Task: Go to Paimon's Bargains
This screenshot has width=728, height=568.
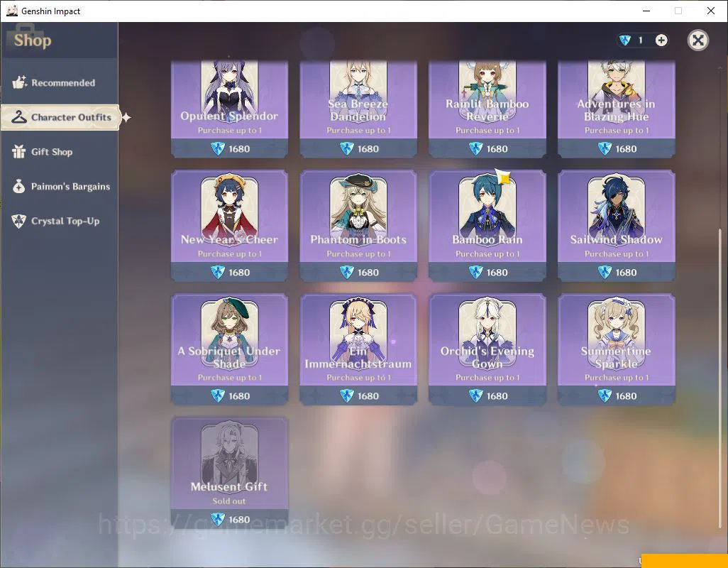Action: pyautogui.click(x=59, y=187)
